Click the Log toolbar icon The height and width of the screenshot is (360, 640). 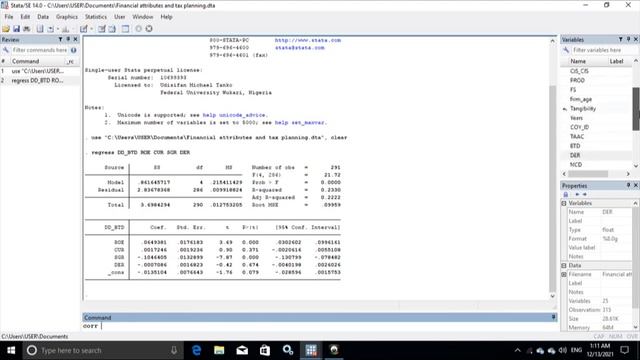click(40, 29)
